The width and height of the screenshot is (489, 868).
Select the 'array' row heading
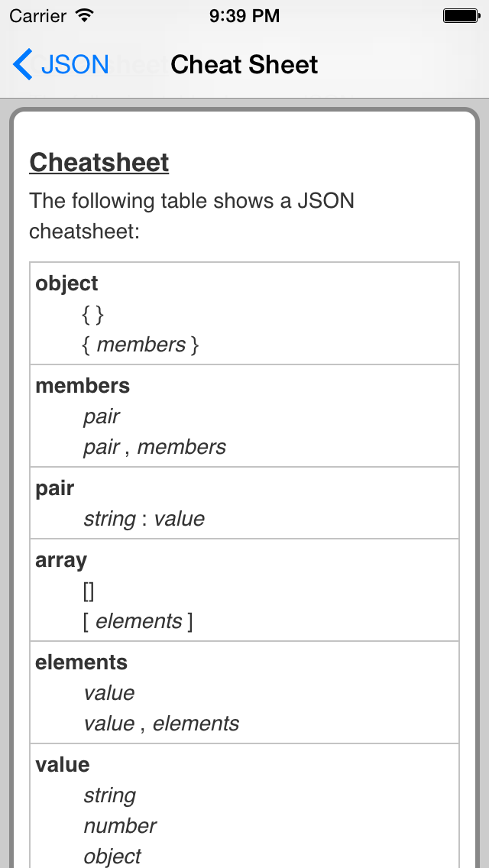(61, 560)
